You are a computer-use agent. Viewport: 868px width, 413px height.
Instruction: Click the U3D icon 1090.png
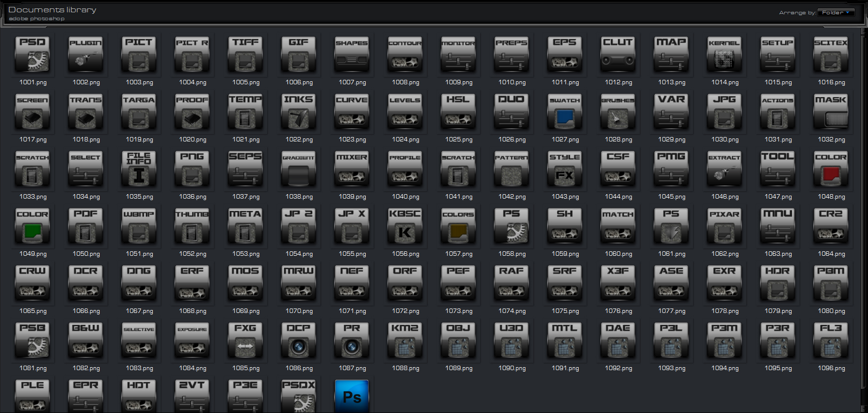[x=512, y=340]
